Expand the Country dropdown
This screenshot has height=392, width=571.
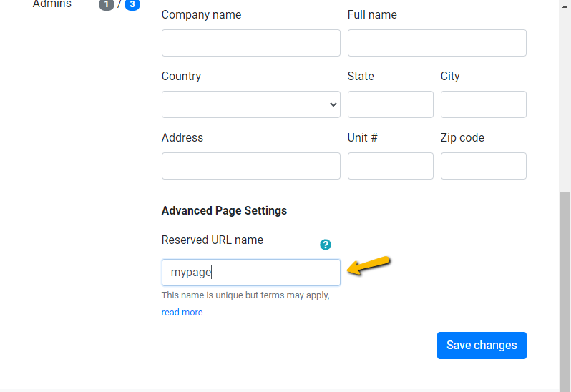[x=250, y=104]
